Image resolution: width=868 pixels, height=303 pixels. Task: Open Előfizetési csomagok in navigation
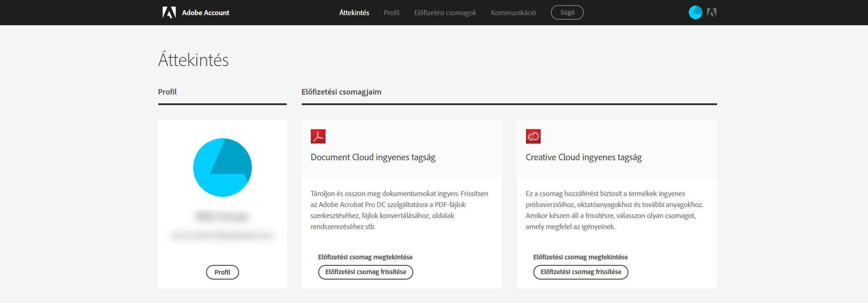445,13
